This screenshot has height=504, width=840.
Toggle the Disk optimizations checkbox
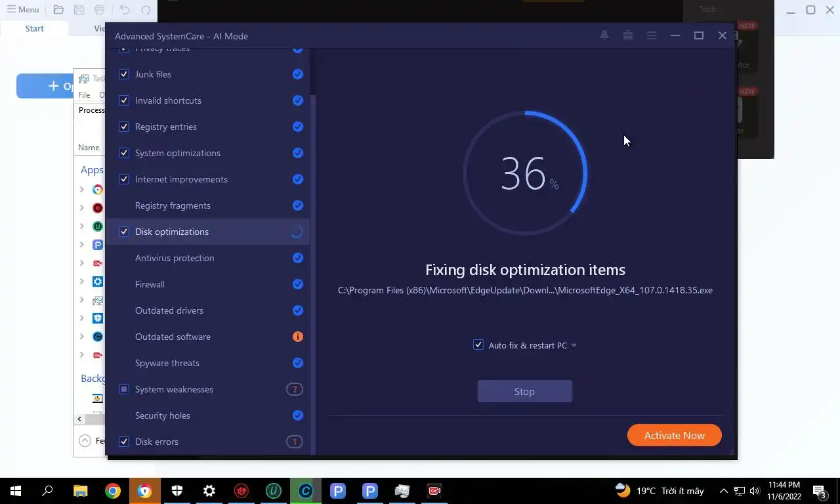pos(124,232)
